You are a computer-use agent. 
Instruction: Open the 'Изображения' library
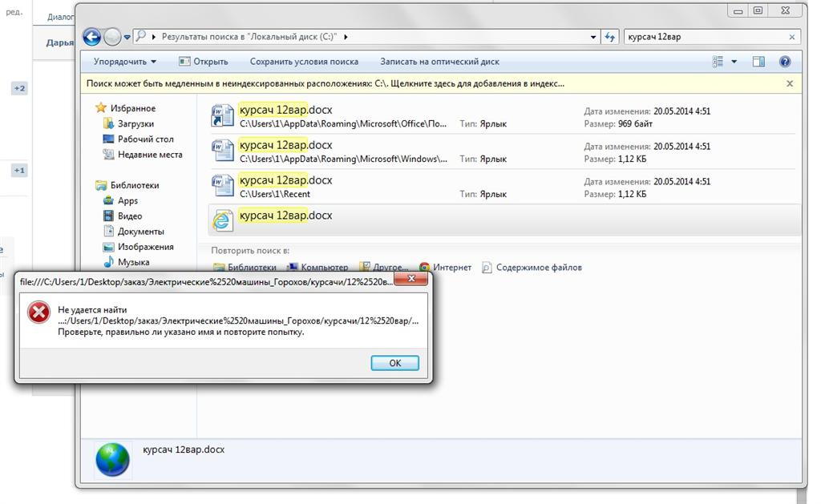pyautogui.click(x=146, y=247)
